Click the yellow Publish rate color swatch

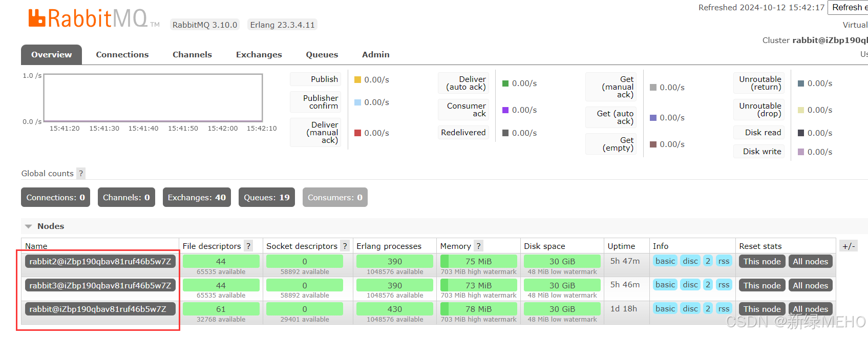coord(358,80)
